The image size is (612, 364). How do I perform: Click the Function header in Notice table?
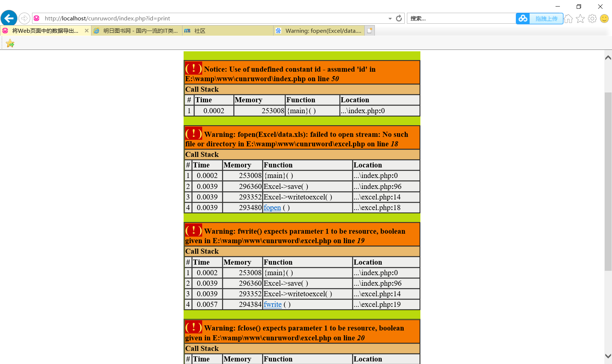[x=312, y=100]
